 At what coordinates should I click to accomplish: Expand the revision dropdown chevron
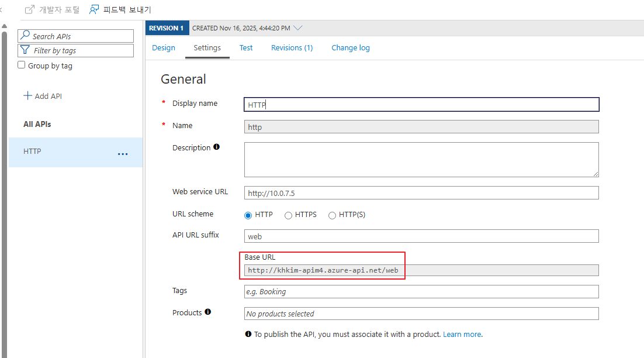[x=298, y=28]
